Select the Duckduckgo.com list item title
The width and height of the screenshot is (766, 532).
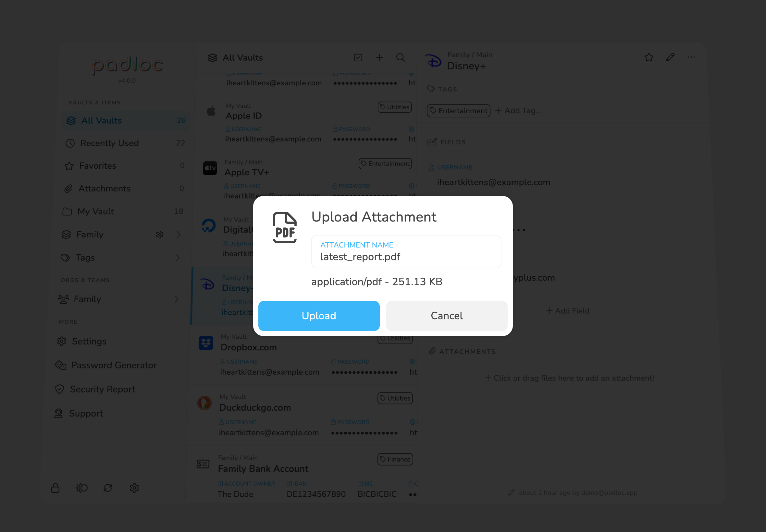255,408
